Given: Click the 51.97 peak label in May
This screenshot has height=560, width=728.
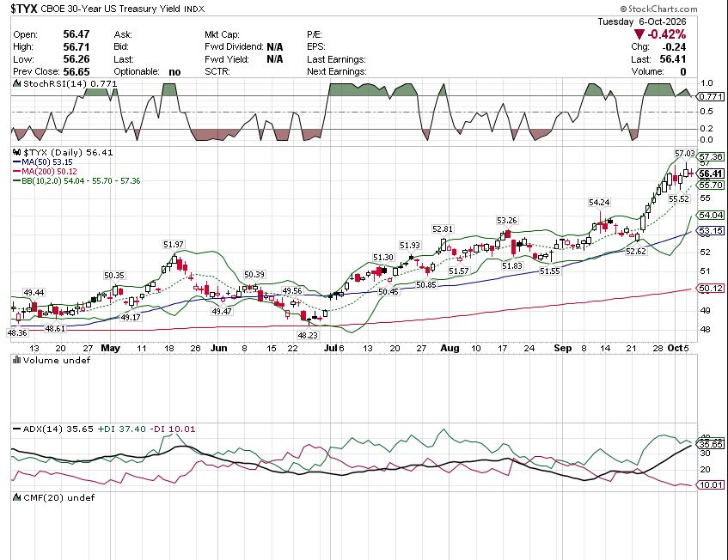Looking at the screenshot, I should [x=173, y=245].
